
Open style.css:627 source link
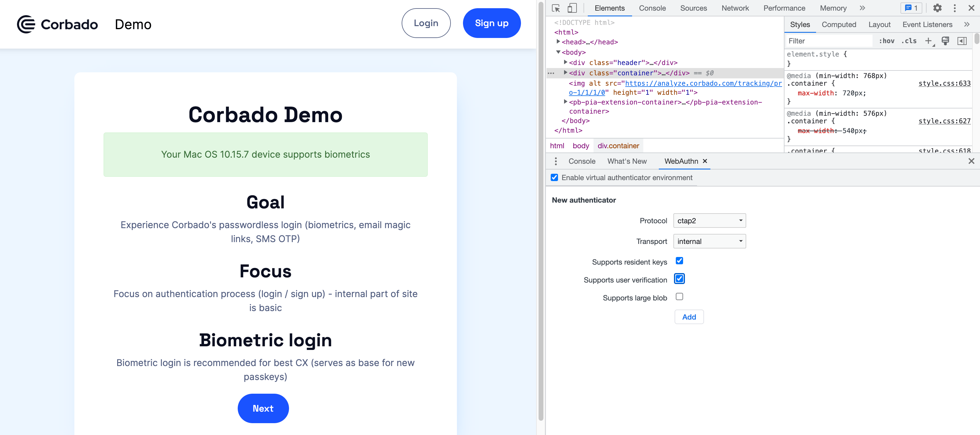point(944,121)
